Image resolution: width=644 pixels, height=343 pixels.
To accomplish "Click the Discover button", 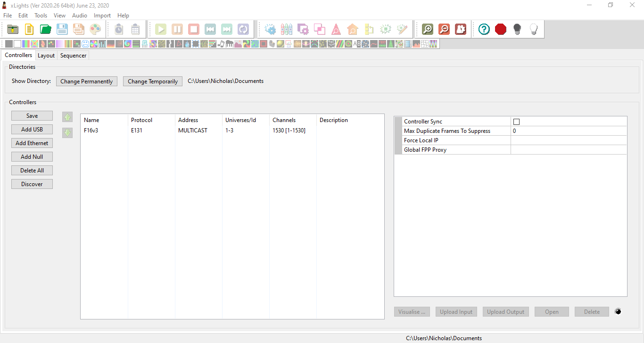I will point(32,184).
